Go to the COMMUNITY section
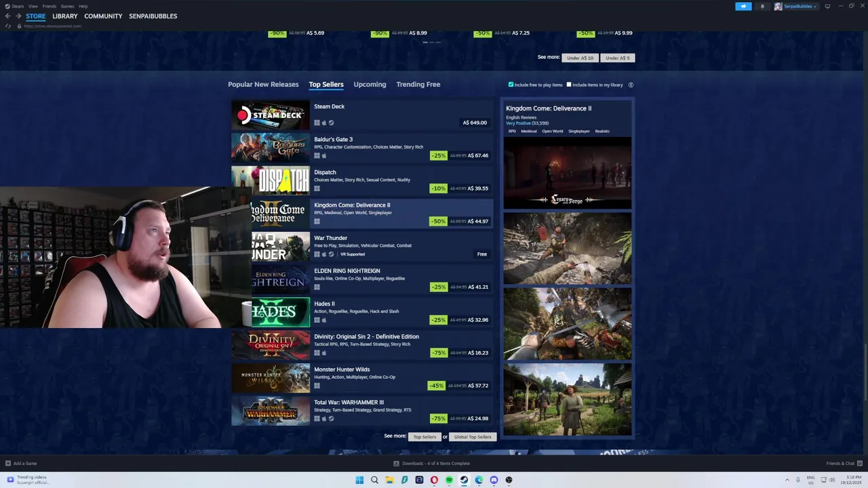 point(103,16)
